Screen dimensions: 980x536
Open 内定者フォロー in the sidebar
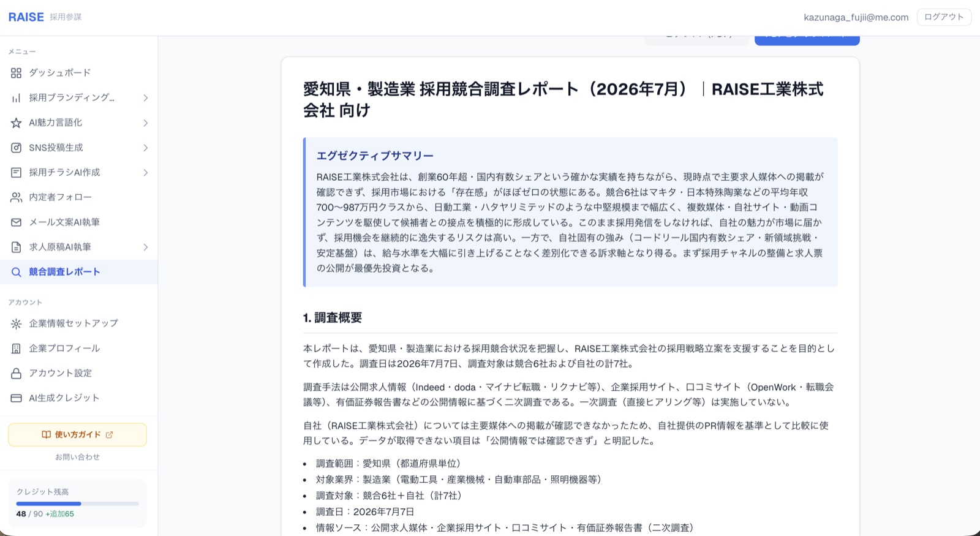point(78,197)
